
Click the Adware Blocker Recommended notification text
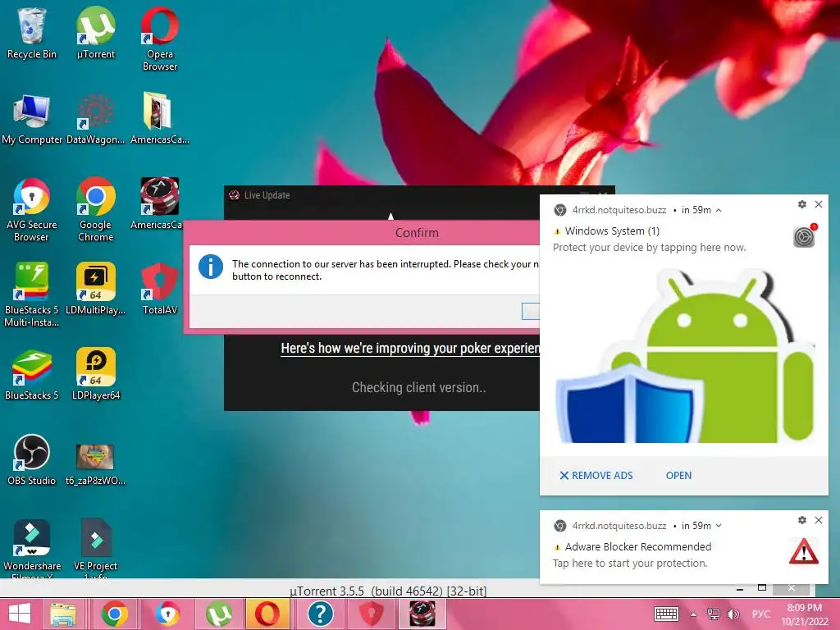click(x=638, y=546)
